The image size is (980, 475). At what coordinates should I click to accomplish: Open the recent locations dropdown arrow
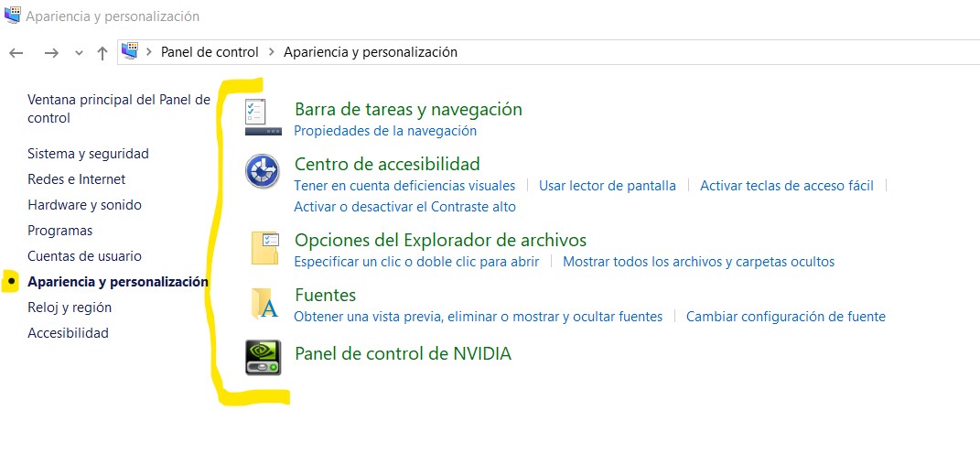(79, 52)
